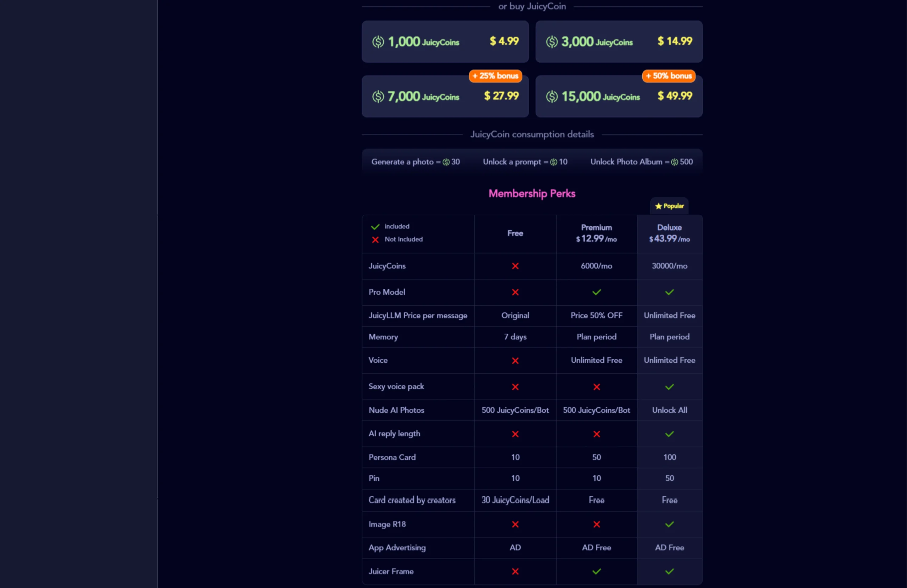Select the Free plan column header
The height and width of the screenshot is (588, 907).
pyautogui.click(x=515, y=233)
